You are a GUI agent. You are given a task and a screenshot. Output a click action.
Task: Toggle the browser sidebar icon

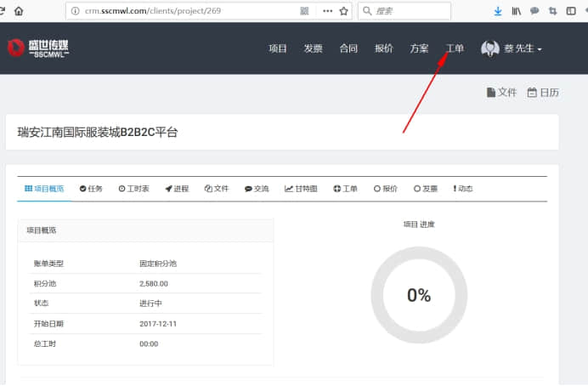click(571, 11)
